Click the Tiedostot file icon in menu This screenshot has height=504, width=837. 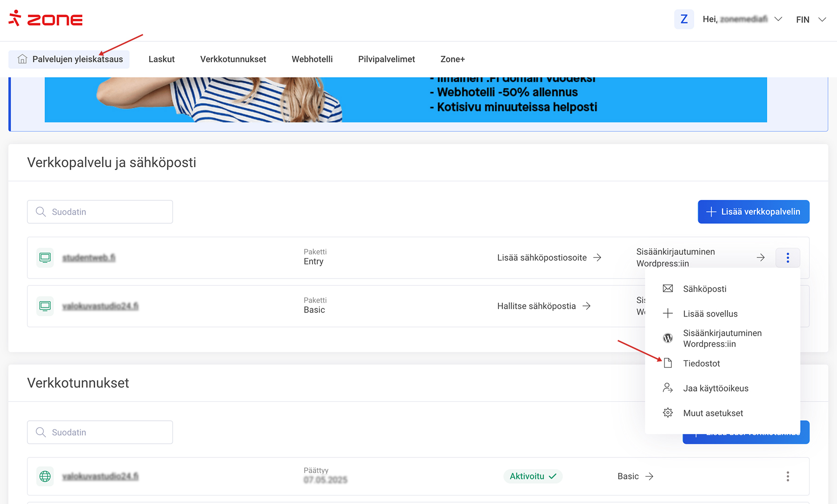(x=668, y=363)
